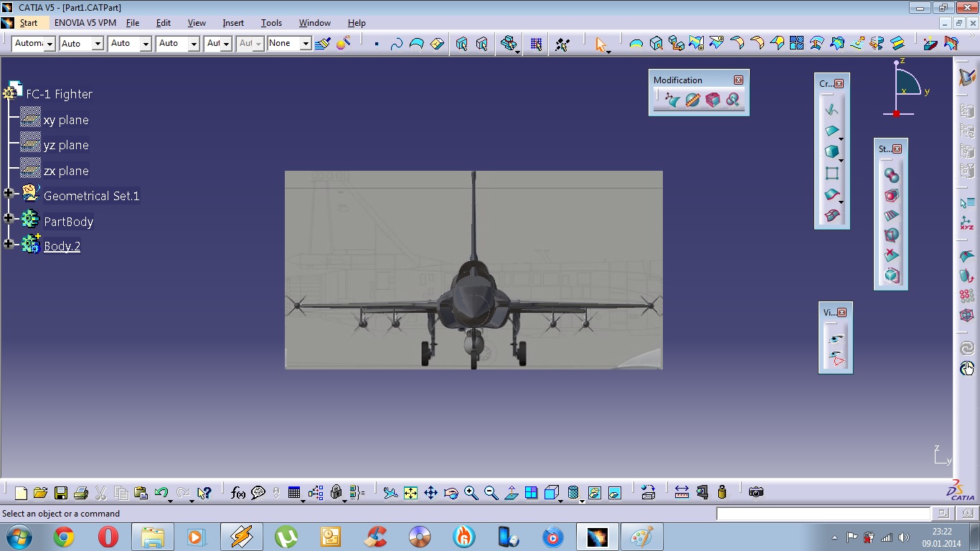
Task: Toggle the upper eye icon in Vi toolbar
Action: 835,339
